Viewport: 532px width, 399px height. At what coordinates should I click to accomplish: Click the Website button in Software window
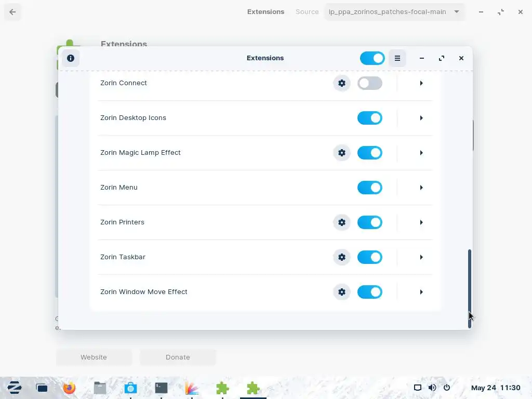tap(94, 357)
